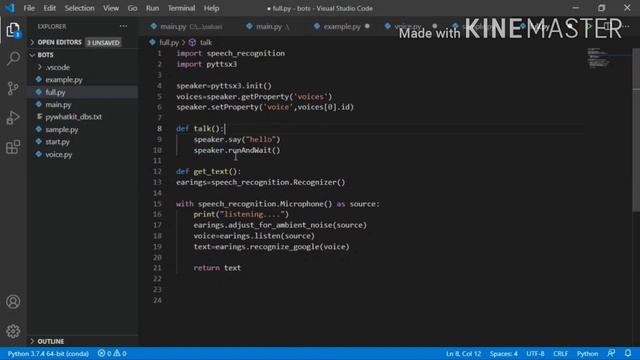Click the speaker.runAndWait() line

click(x=237, y=150)
